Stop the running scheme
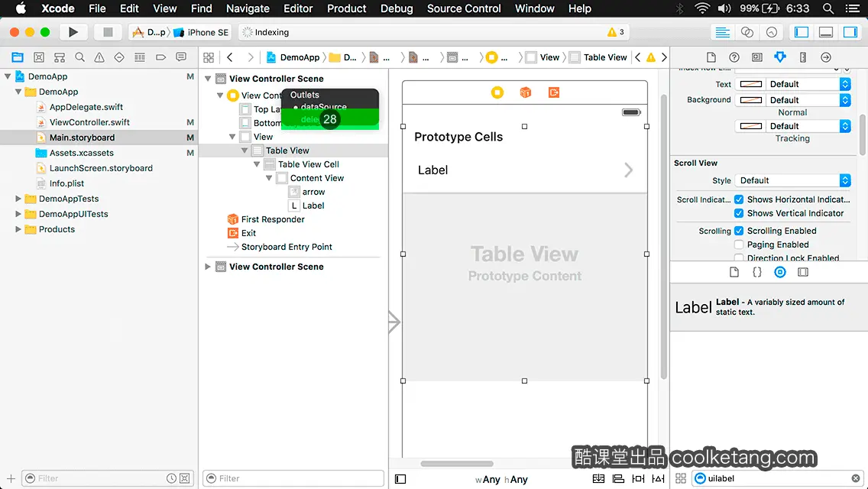 108,32
